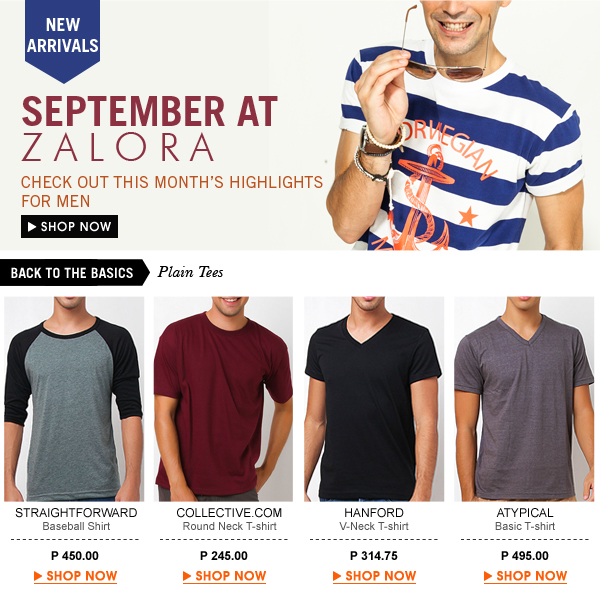Open the grey Atypical Basic T-shirt image
Screen dimensions: 600x596
(x=524, y=399)
